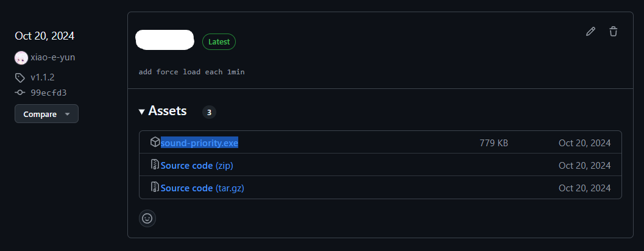This screenshot has height=251, width=644.
Task: Open the xiao-e-yun avatar image
Action: (x=21, y=58)
